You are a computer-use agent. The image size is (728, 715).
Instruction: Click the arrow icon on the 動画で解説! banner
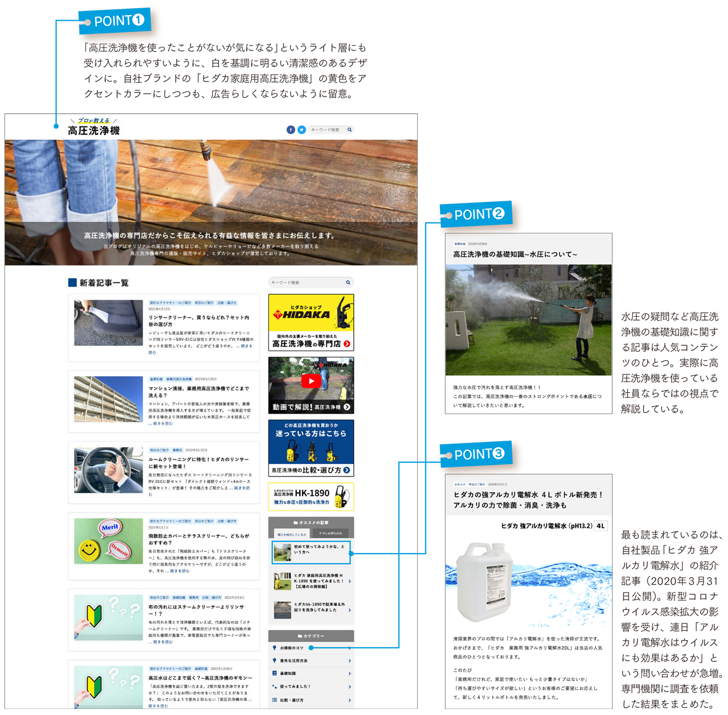pyautogui.click(x=347, y=407)
